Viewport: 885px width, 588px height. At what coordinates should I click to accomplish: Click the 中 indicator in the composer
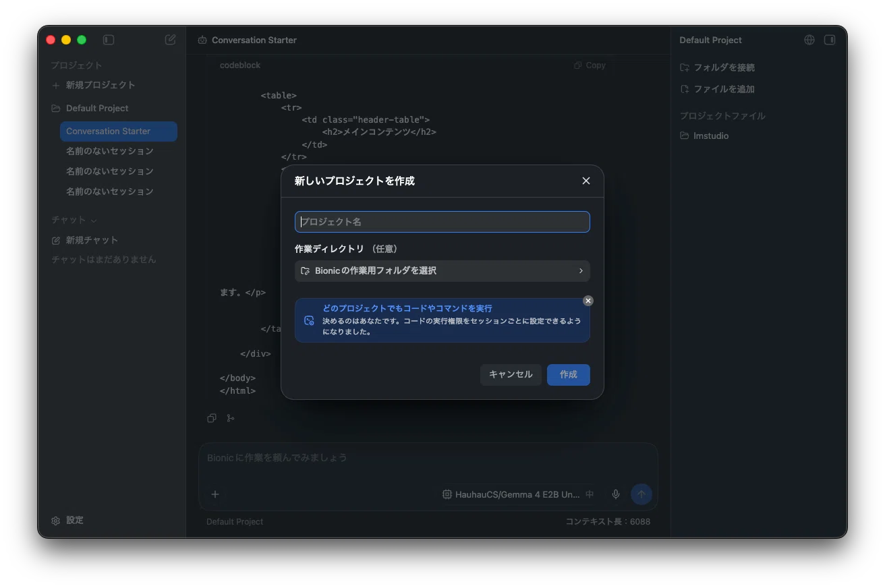coord(590,494)
